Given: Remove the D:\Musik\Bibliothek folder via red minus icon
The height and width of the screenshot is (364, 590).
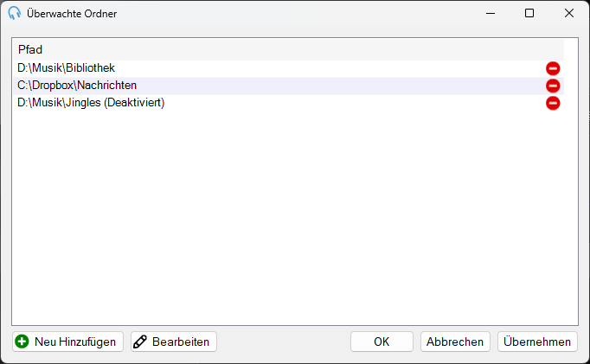Looking at the screenshot, I should point(553,68).
